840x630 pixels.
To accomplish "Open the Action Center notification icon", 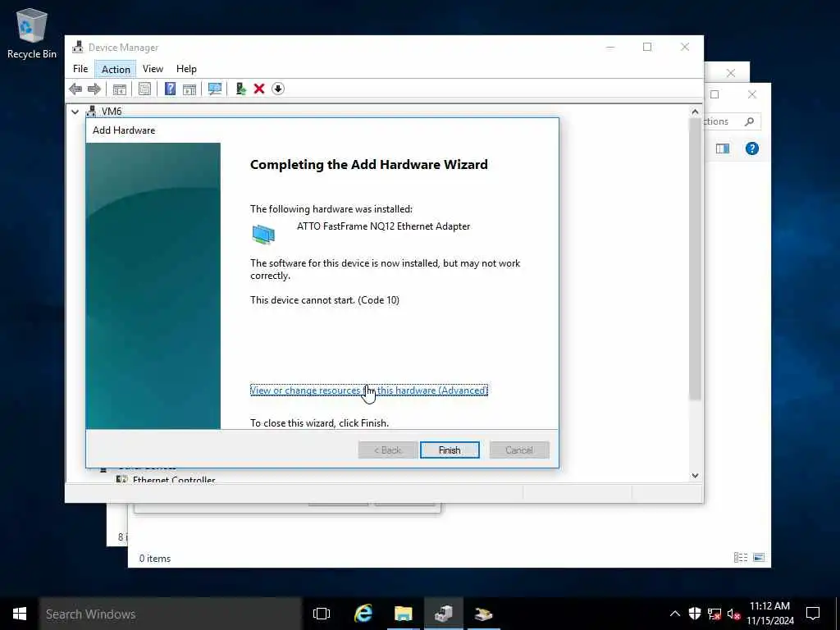I will 813,614.
